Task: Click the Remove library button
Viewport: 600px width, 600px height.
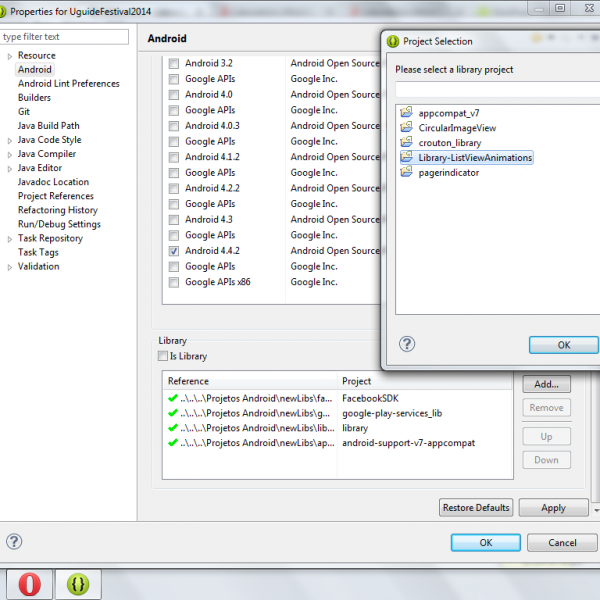Action: pos(546,408)
